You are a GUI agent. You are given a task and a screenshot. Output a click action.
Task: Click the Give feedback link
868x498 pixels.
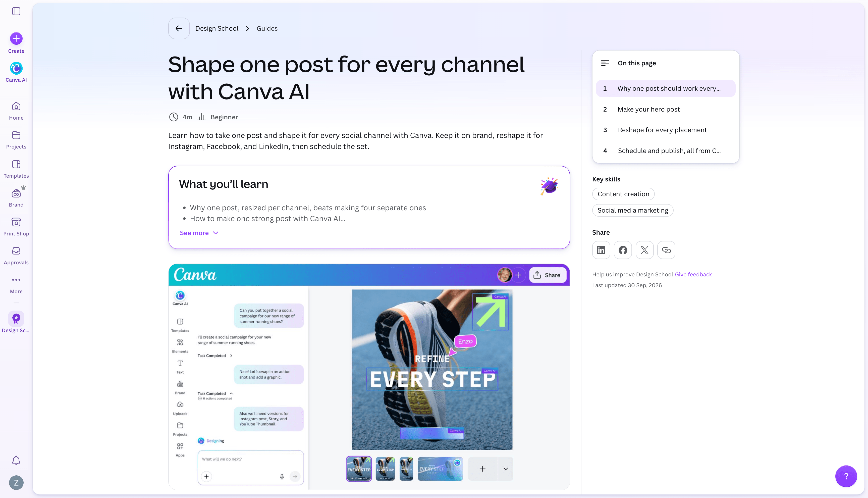pos(693,274)
